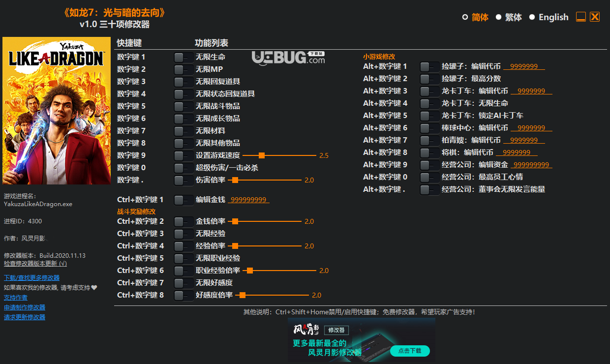Viewport: 610px width, 364px height.
Task: Click 检查修改器版本更新 option
Action: point(35,264)
